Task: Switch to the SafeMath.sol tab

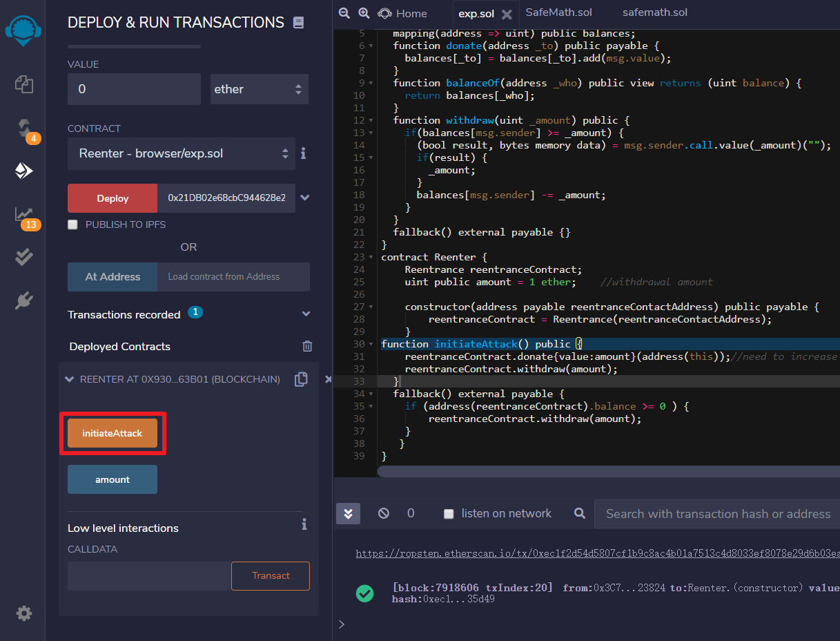Action: pyautogui.click(x=558, y=12)
